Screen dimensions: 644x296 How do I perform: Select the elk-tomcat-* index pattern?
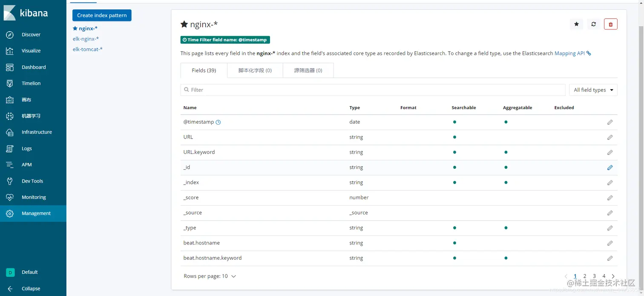87,49
